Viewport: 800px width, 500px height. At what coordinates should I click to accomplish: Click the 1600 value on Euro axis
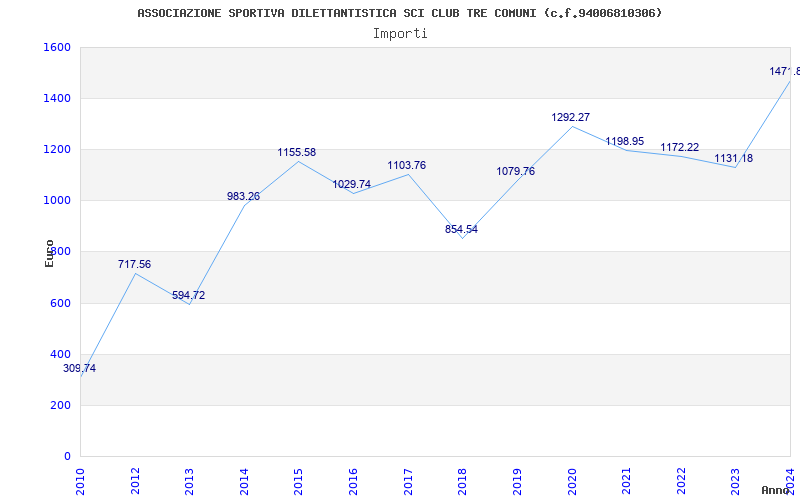(57, 47)
